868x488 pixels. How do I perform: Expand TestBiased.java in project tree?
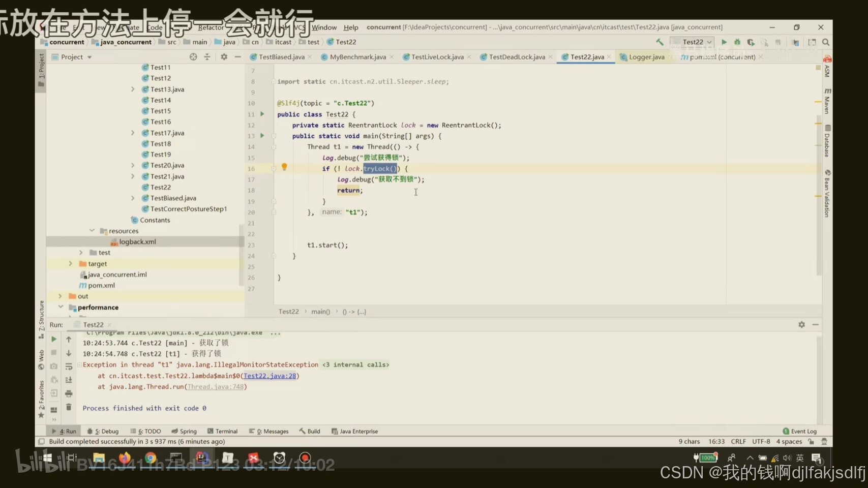[133, 198]
